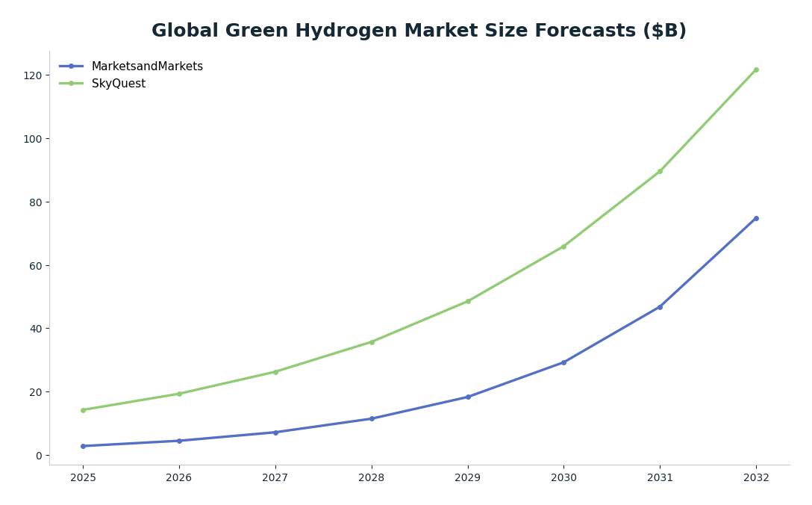
Task: Select MarketsandMarkets data point for 2027
Action: tap(275, 433)
